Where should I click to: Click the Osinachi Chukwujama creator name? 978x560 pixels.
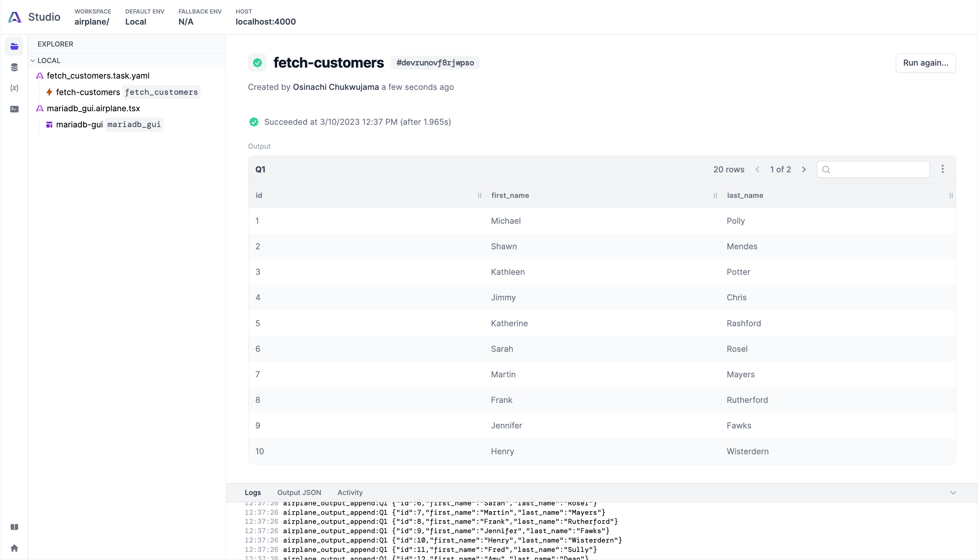point(336,87)
